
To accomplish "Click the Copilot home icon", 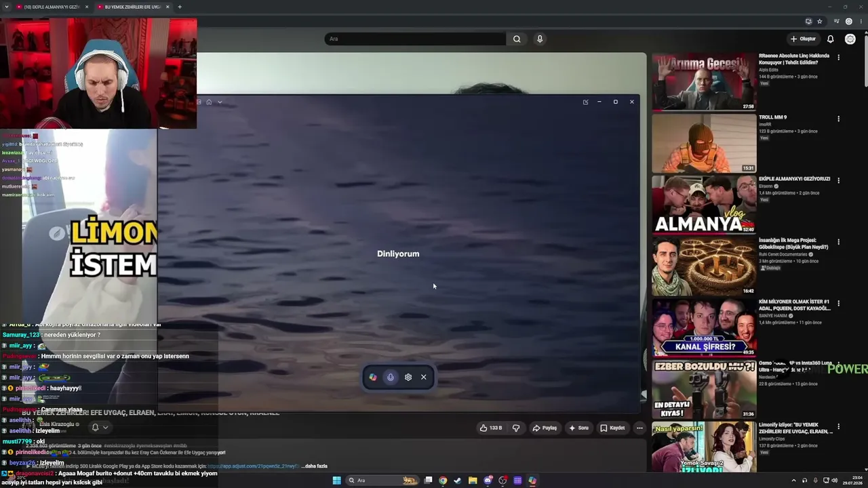I will pyautogui.click(x=209, y=102).
